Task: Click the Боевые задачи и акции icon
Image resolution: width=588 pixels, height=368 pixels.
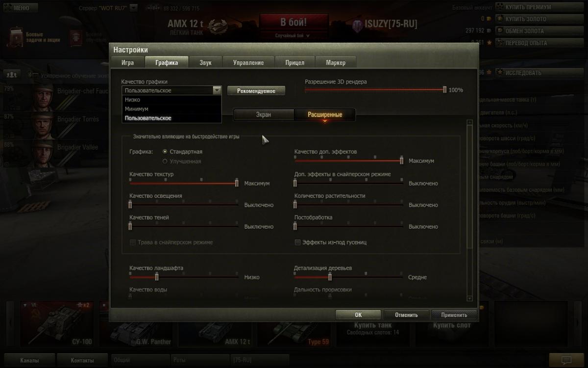Action: tap(17, 38)
